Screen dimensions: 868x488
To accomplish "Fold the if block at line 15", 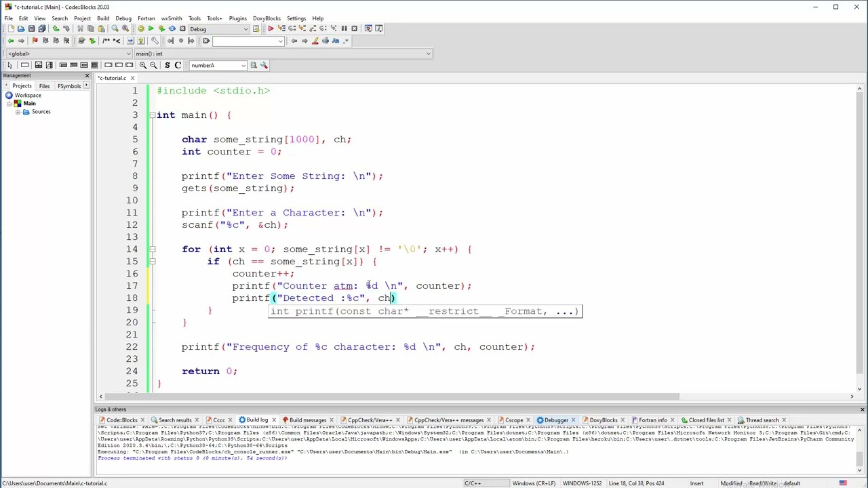I will coord(152,262).
